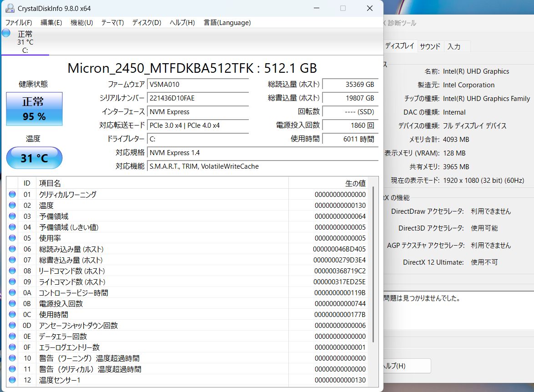Open the ヘルプ(H) menu in CrystalDiskInfo

pos(182,22)
